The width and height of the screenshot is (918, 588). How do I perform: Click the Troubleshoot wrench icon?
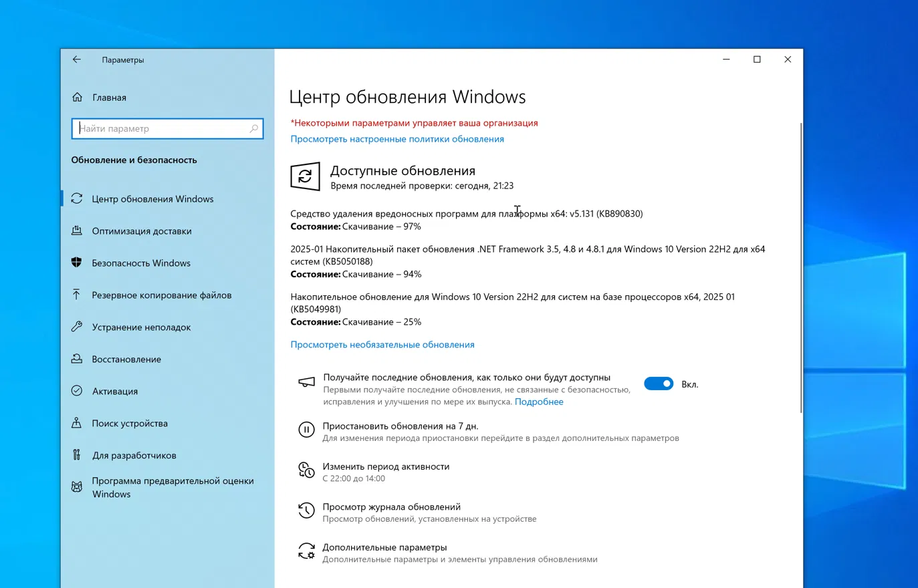pyautogui.click(x=77, y=327)
